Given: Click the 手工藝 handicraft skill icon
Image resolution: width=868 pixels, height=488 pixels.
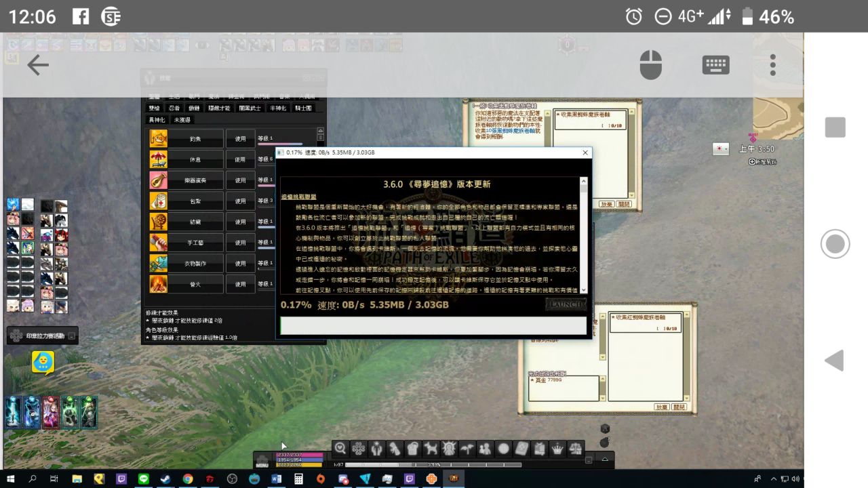Looking at the screenshot, I should point(159,242).
